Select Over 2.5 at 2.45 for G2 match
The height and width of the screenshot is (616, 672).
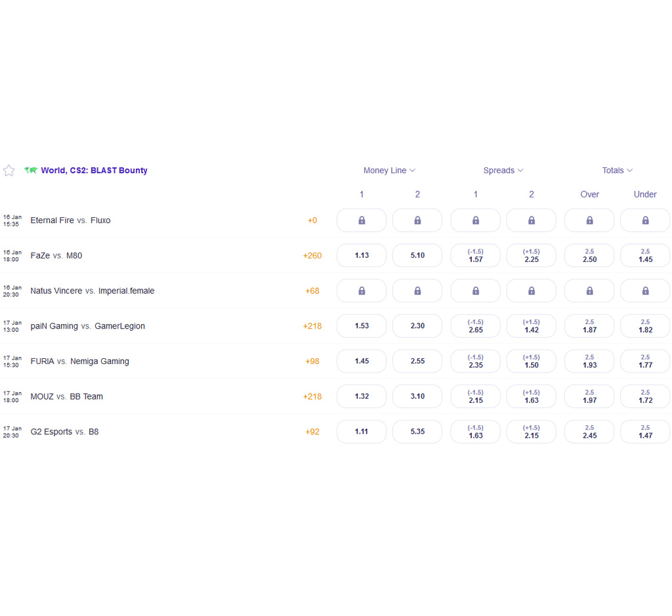click(x=589, y=432)
